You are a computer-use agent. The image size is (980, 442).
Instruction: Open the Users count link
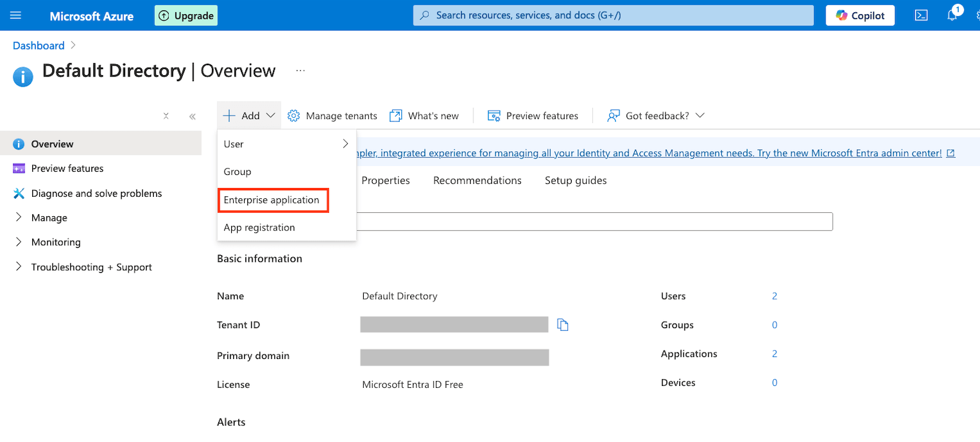tap(775, 296)
